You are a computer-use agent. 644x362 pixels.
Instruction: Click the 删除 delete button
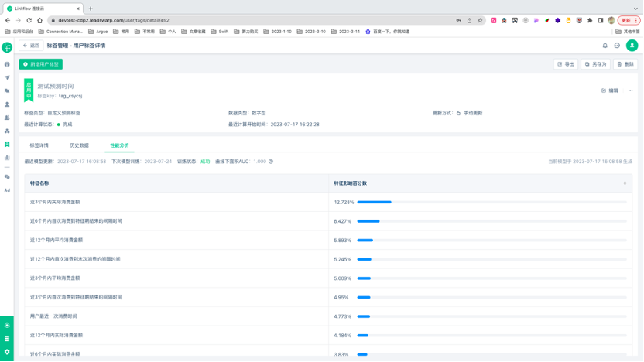[x=626, y=64]
